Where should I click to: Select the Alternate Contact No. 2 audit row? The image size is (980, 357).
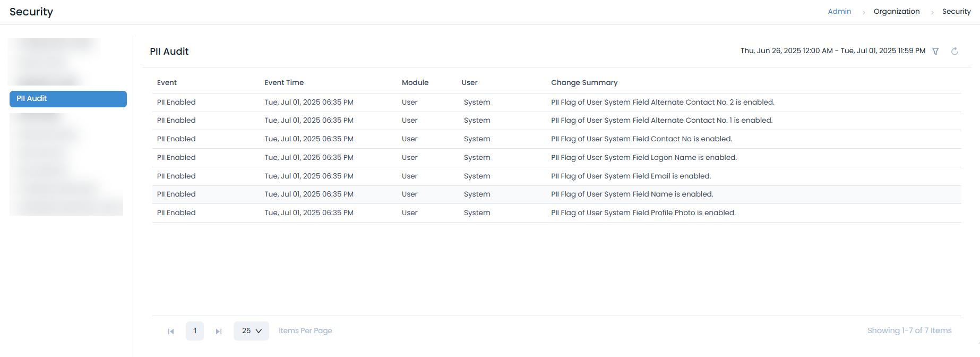(662, 103)
